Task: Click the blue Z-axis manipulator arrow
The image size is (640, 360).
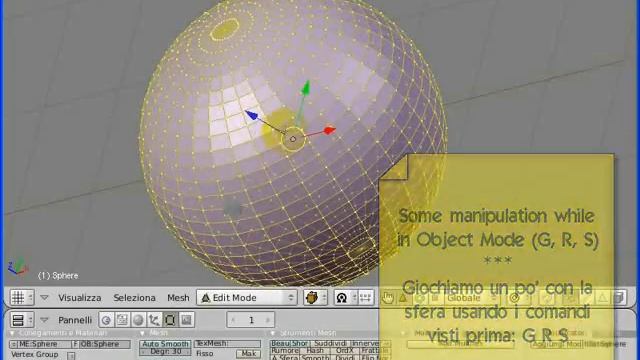Action: tap(251, 115)
